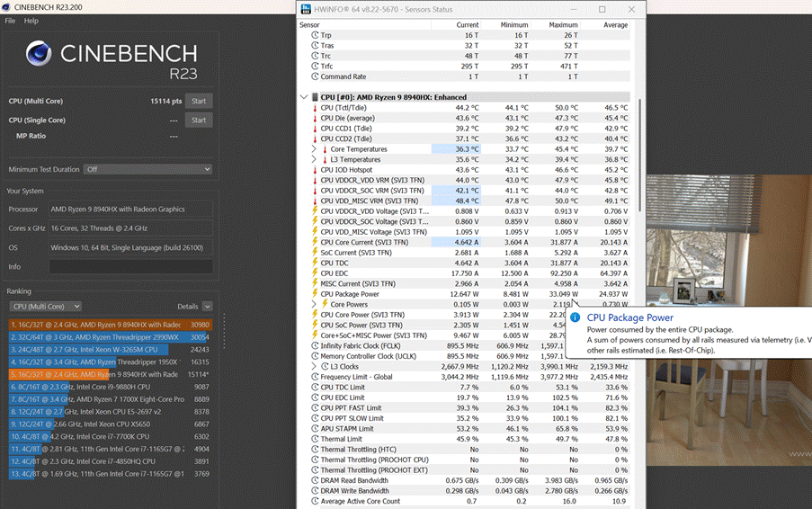Click the thermometer icon beside CPU (Tctl/Tdie)
Image resolution: width=812 pixels, height=509 pixels.
(315, 107)
